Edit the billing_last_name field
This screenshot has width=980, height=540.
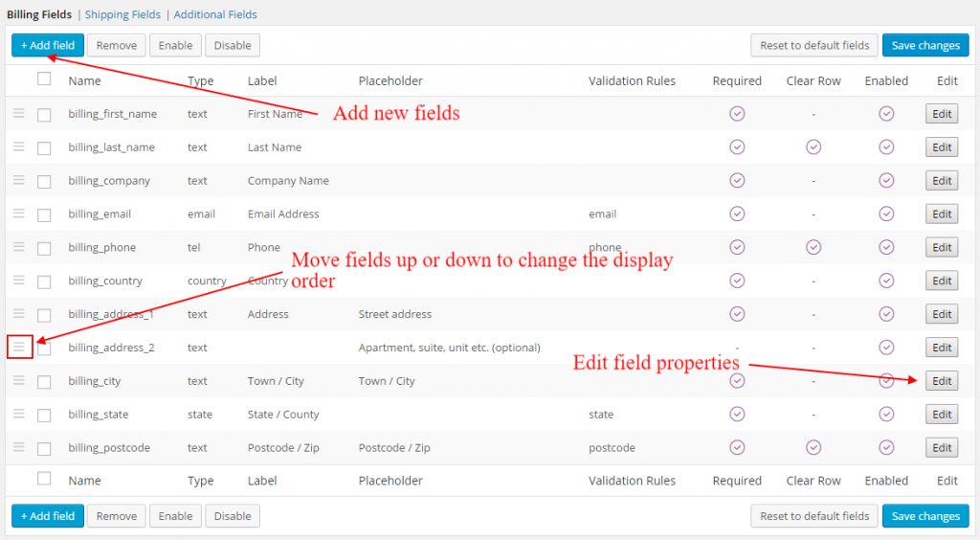click(942, 146)
